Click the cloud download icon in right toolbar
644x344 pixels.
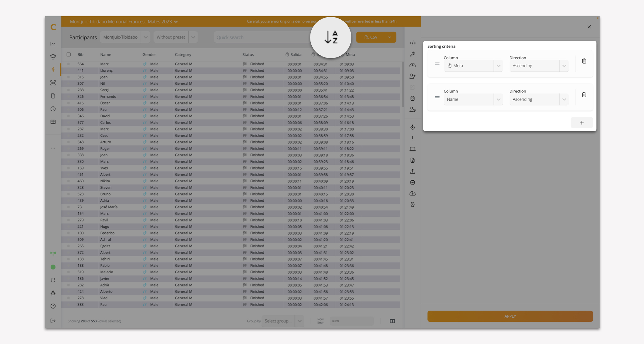413,65
